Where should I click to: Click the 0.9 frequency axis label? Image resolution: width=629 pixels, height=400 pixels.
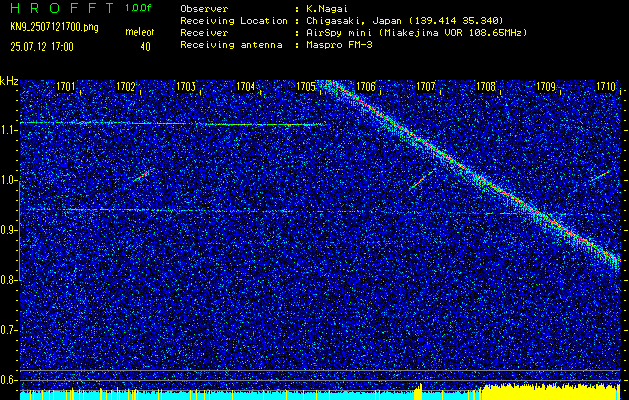click(7, 230)
